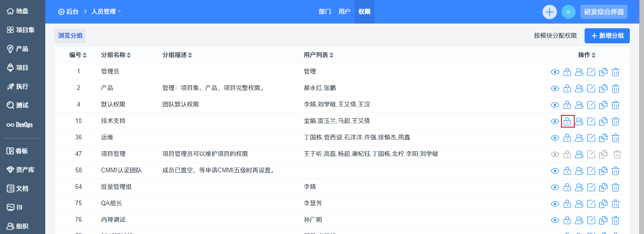This screenshot has width=644, height=234.
Task: View 运维 group with eye icon
Action: (x=555, y=138)
